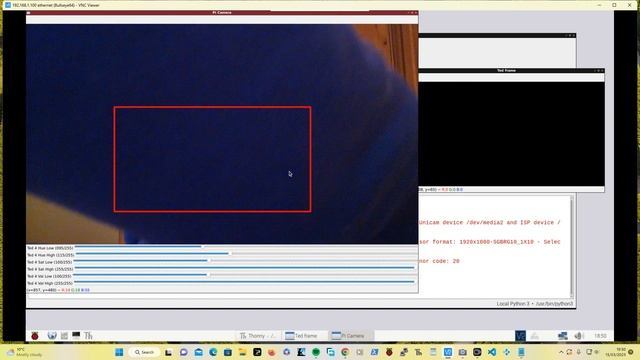Open the File Manager icon on the Pi panel
The height and width of the screenshot is (360, 640).
click(64, 336)
